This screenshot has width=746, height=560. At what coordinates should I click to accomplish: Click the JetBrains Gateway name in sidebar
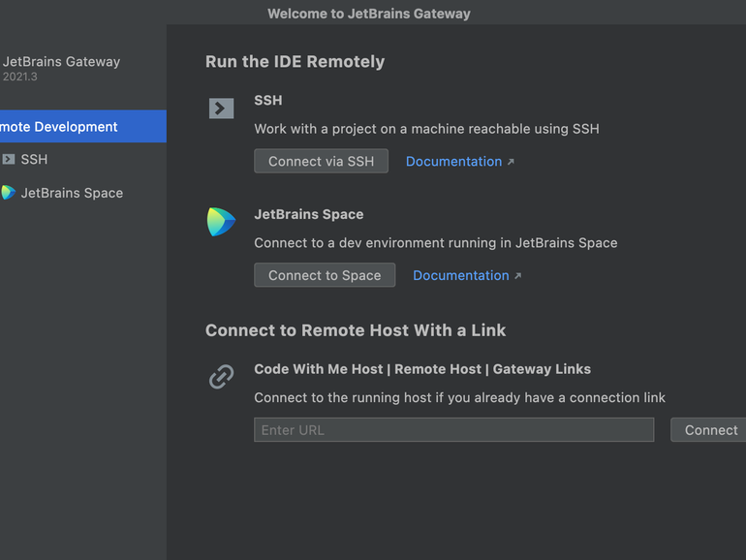pyautogui.click(x=61, y=61)
